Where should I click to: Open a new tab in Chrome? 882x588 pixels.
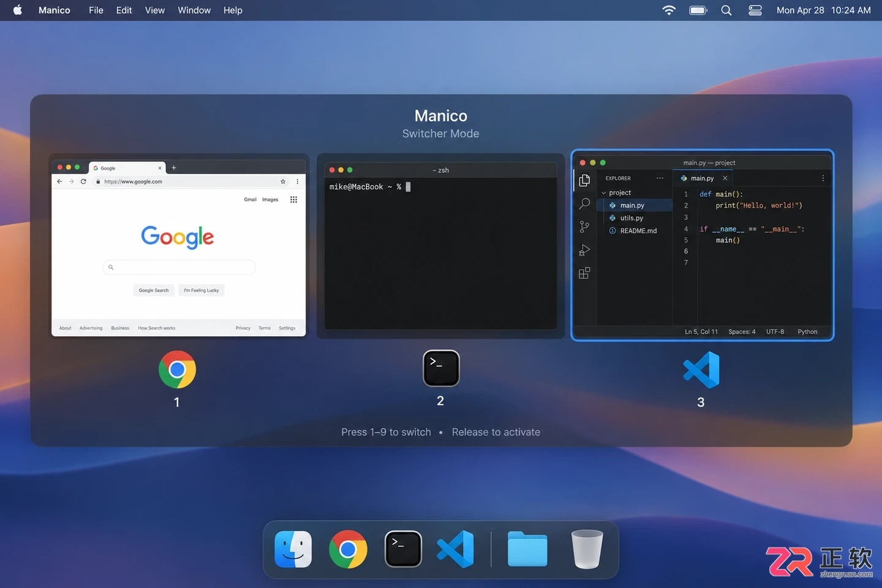click(174, 168)
